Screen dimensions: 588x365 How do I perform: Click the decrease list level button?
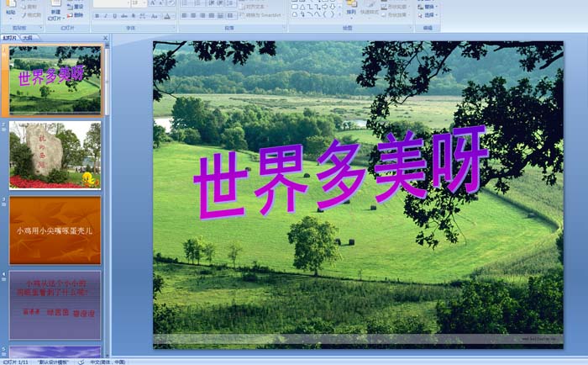pos(211,3)
